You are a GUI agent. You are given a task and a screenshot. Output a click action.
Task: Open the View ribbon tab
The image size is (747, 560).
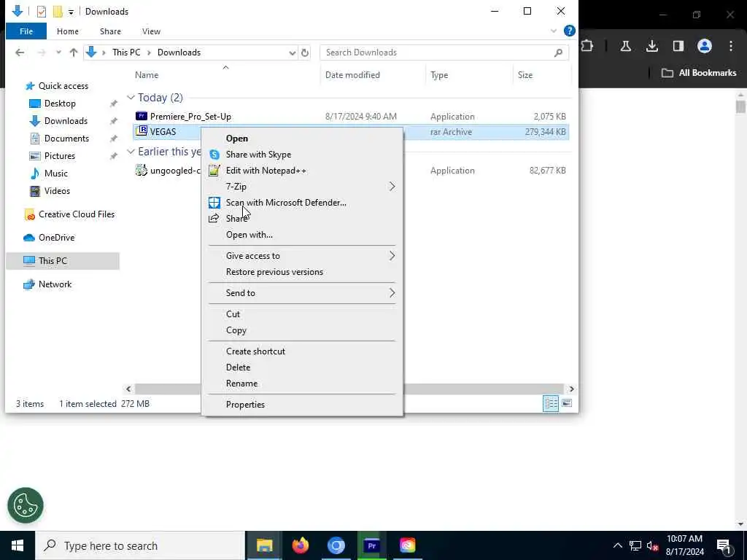(x=151, y=31)
